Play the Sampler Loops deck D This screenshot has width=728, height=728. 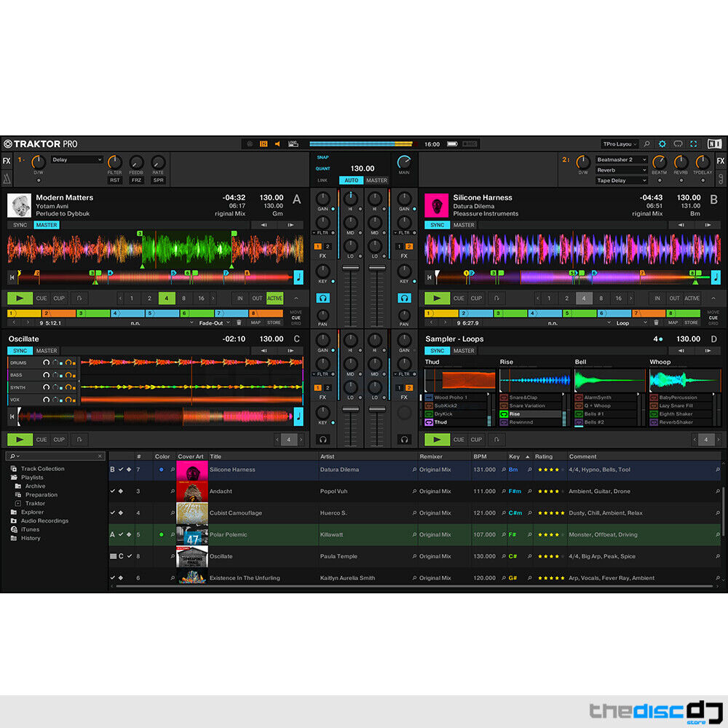(x=437, y=439)
